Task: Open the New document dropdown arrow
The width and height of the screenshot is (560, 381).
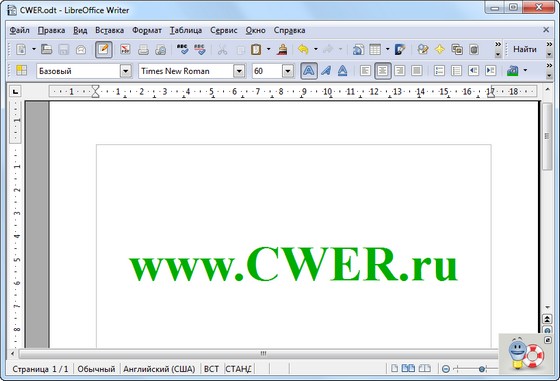Action: (34, 49)
